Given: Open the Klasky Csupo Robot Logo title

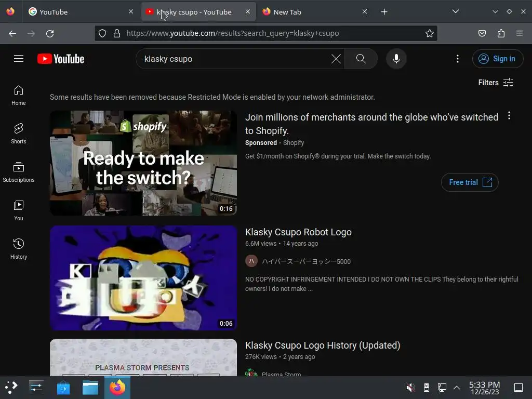Looking at the screenshot, I should [x=298, y=232].
